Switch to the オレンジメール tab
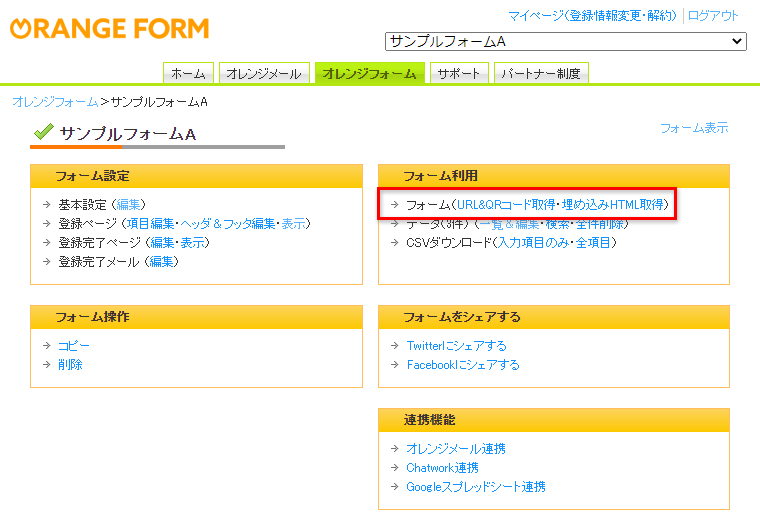Screen dimensions: 760x521 click(x=264, y=74)
